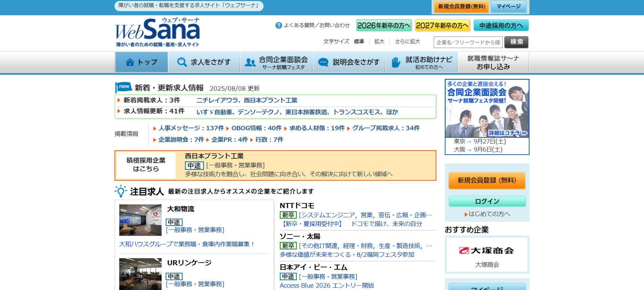Image resolution: width=644 pixels, height=290 pixels.
Task: Set font size to さらに拡大
Action: (x=407, y=42)
